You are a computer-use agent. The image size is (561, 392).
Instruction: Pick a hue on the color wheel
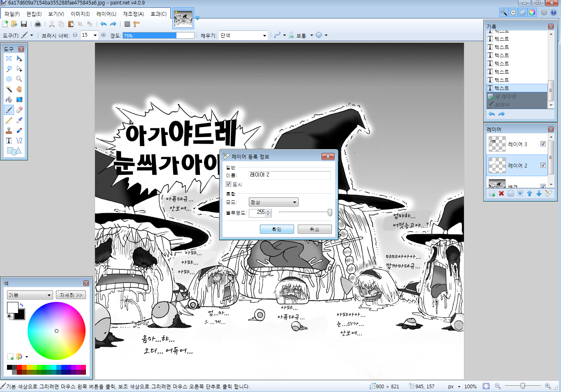click(x=56, y=331)
